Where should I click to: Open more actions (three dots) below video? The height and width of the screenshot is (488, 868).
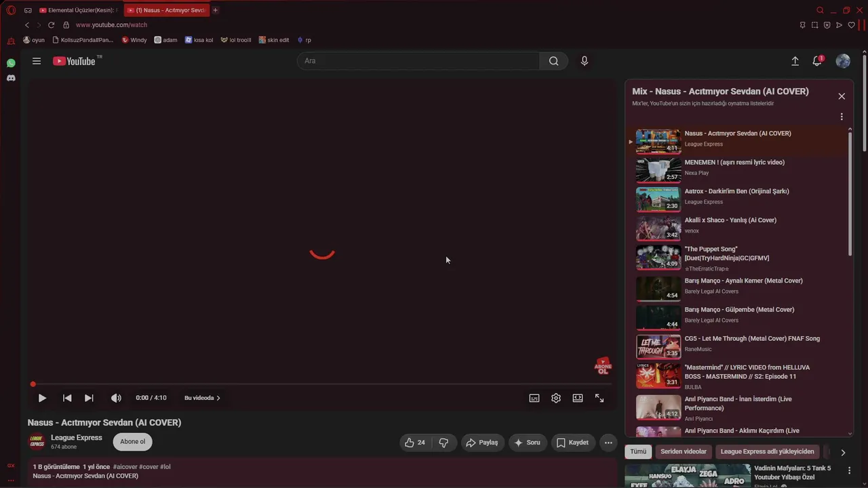click(608, 443)
